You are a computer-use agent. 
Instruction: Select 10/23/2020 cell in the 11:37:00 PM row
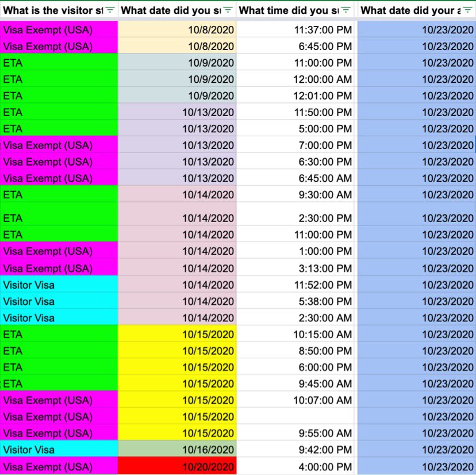pos(417,29)
